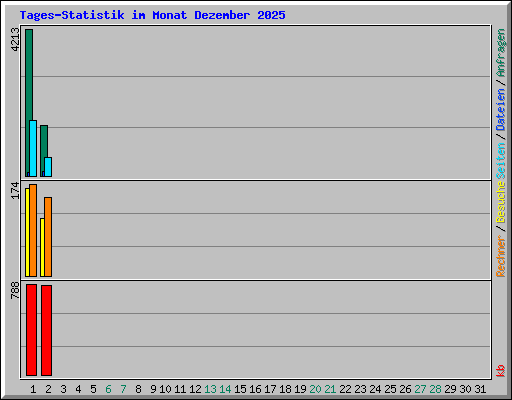Click day label 29 on the axis
Screen dimensions: 512x400
(x=450, y=389)
